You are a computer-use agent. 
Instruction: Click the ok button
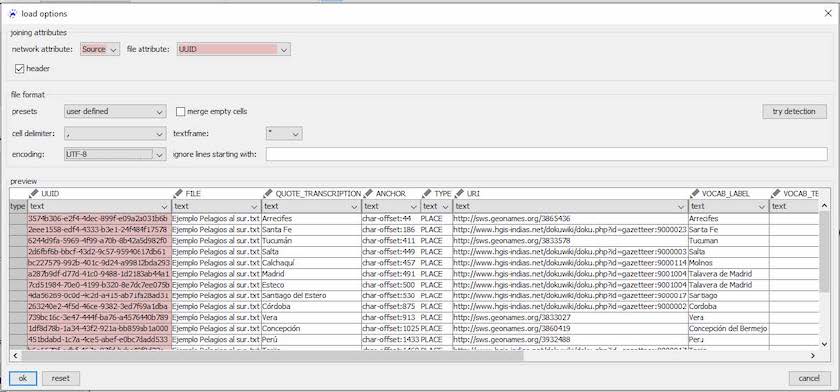23,378
